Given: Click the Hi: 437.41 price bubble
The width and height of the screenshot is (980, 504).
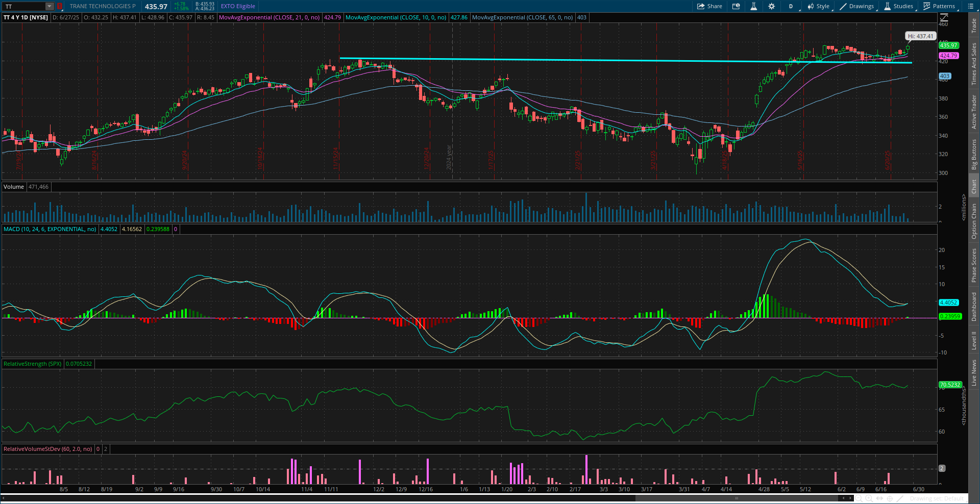Looking at the screenshot, I should (x=920, y=36).
